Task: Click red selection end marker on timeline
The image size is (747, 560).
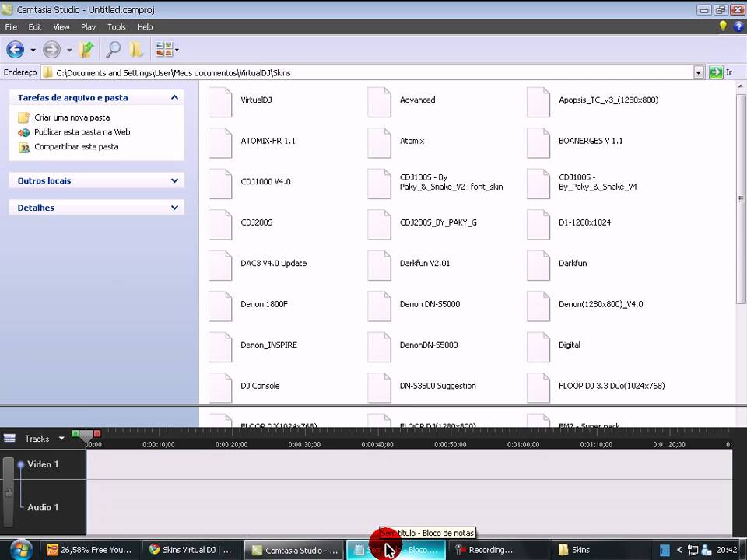Action: click(x=97, y=433)
